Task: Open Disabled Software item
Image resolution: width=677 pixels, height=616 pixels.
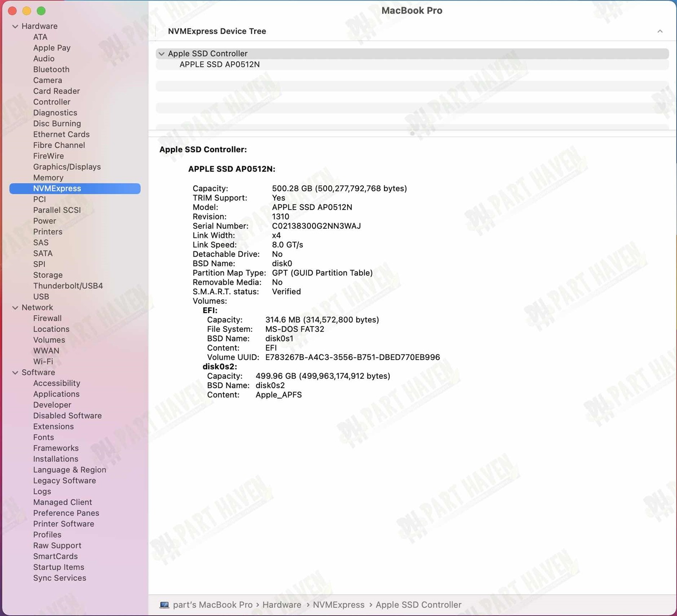Action: 67,416
